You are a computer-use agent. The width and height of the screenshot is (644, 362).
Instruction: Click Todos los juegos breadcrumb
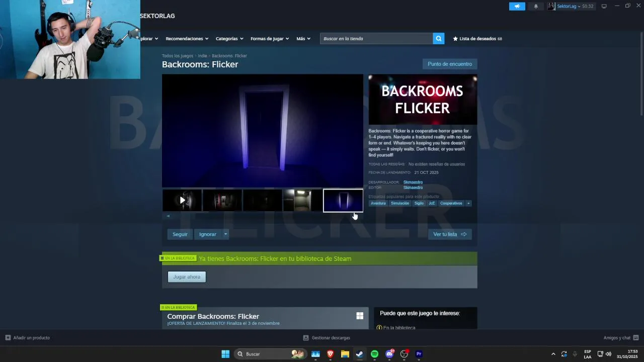(178, 56)
